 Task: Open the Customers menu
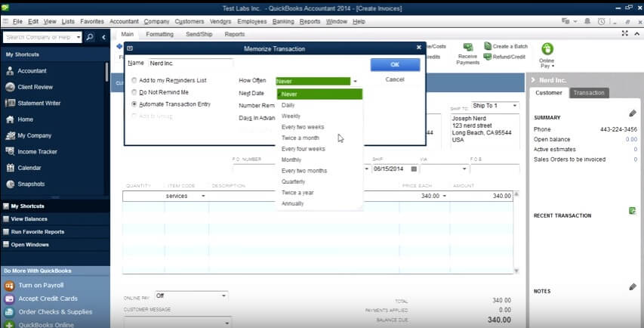[x=190, y=21]
